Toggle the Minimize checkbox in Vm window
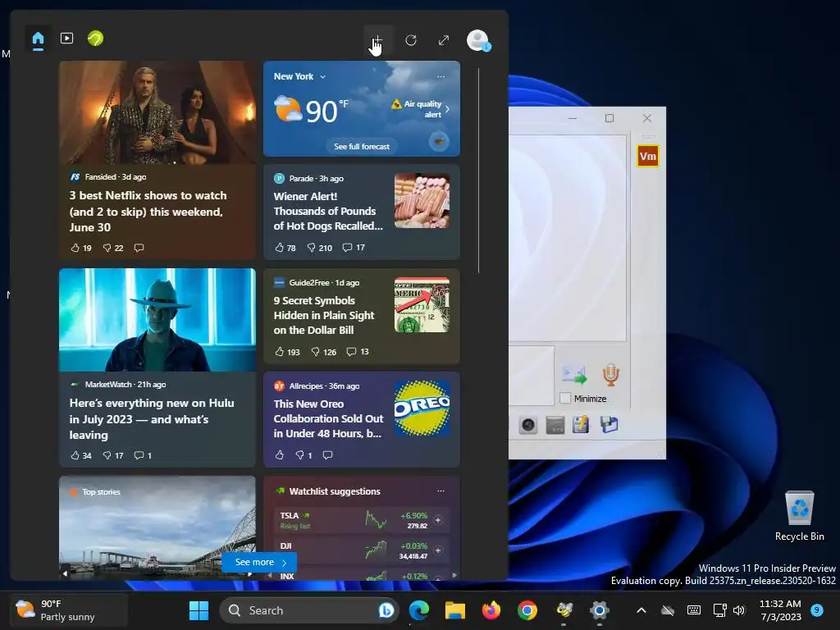840x630 pixels. coord(564,399)
